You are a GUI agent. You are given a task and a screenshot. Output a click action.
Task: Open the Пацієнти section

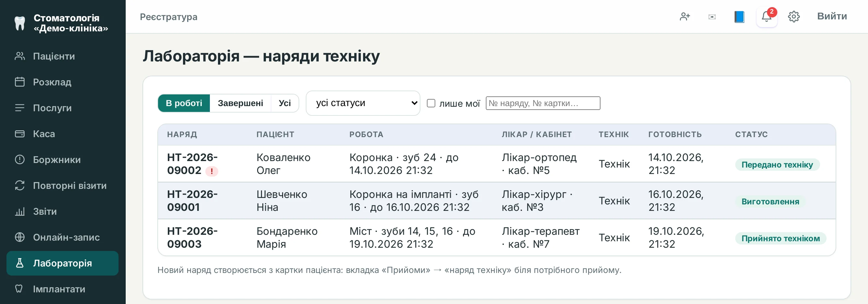62,56
